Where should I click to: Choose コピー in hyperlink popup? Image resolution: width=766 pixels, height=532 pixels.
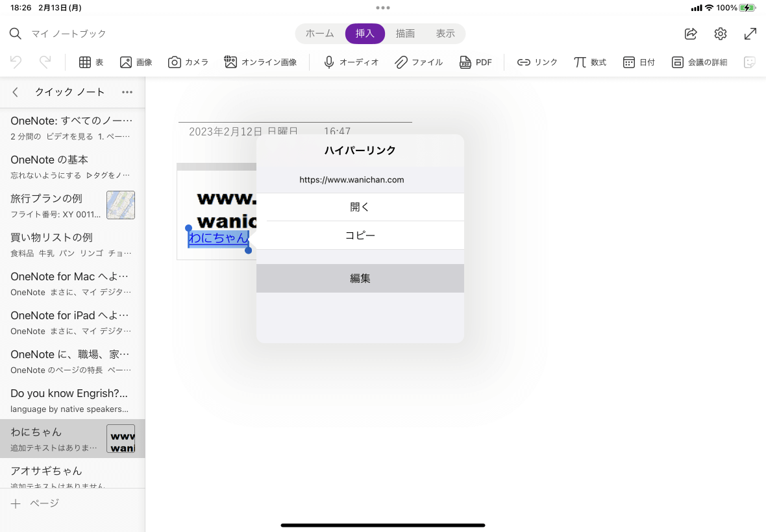[360, 236]
